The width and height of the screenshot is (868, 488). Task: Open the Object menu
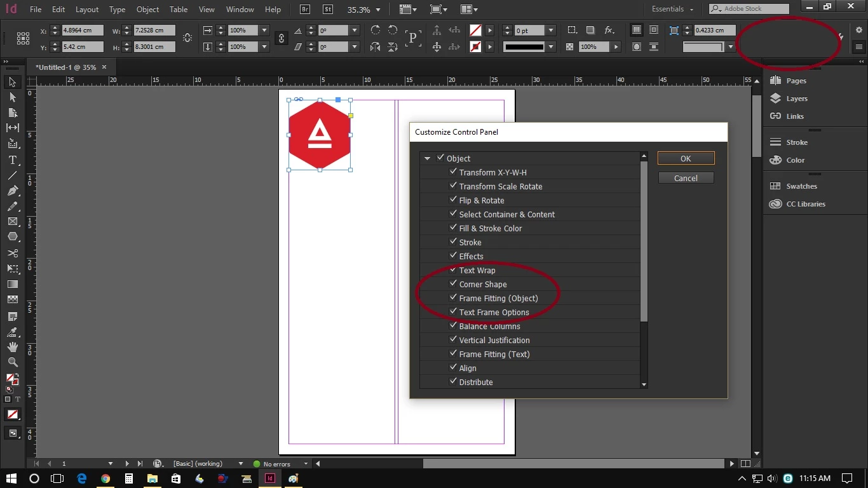tap(148, 10)
